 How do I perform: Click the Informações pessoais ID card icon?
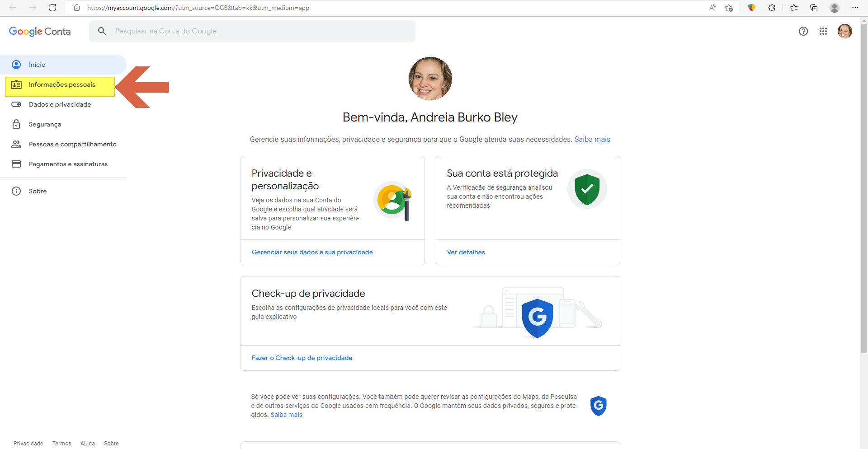coord(16,84)
